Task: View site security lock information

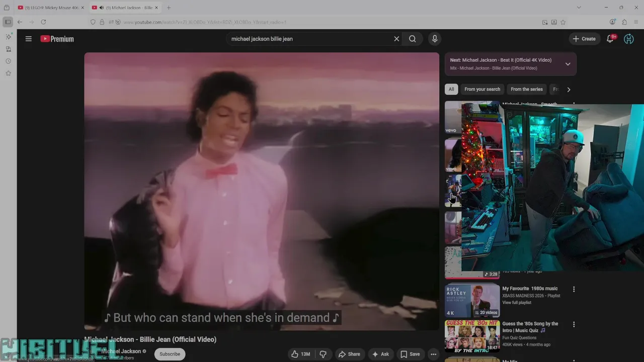Action: click(x=102, y=22)
